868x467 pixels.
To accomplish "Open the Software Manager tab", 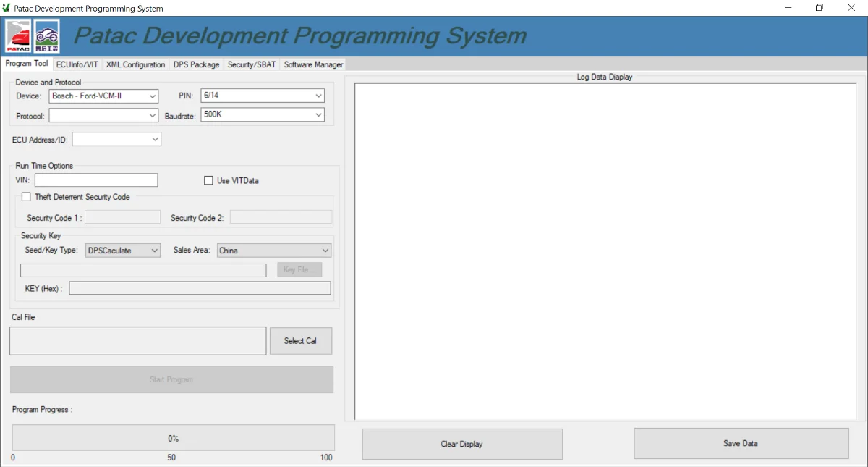I will coord(313,64).
